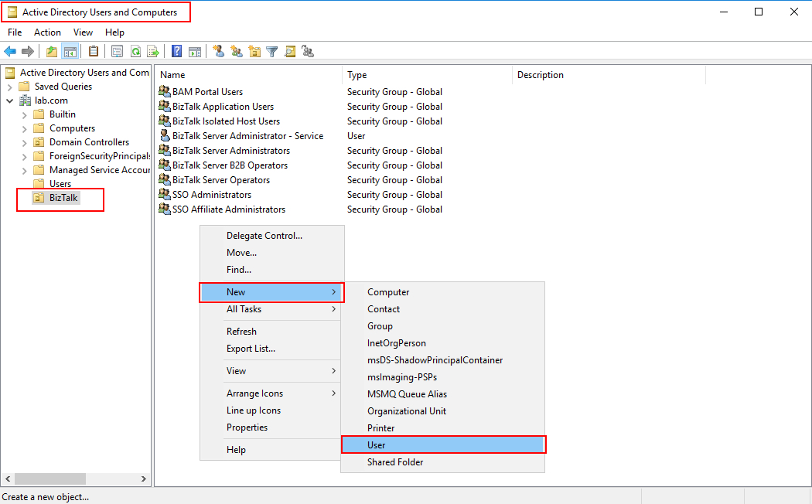Choose Computer from the New submenu
This screenshot has height=504, width=812.
click(x=443, y=292)
